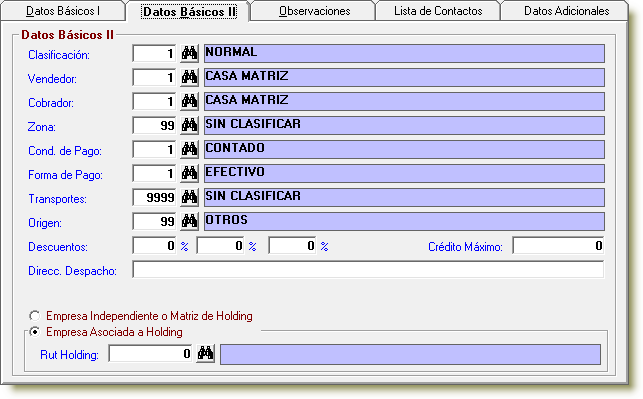
Task: Click the first Descuentos percent field
Action: (154, 246)
